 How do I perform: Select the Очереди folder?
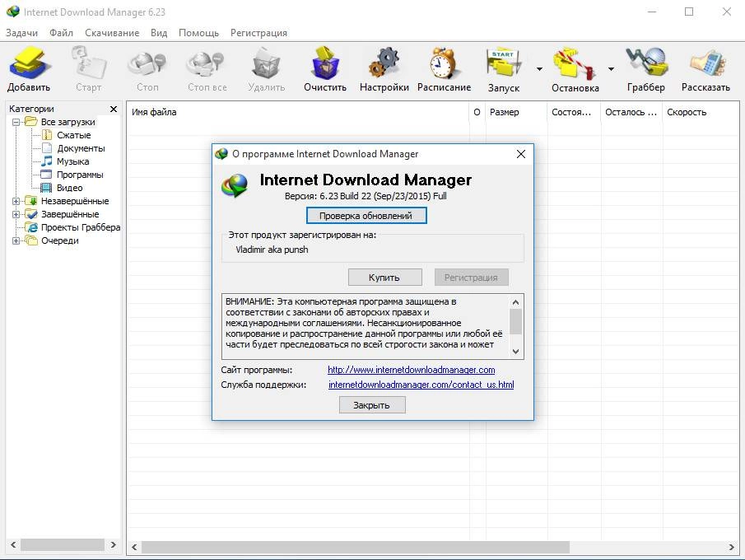click(59, 241)
